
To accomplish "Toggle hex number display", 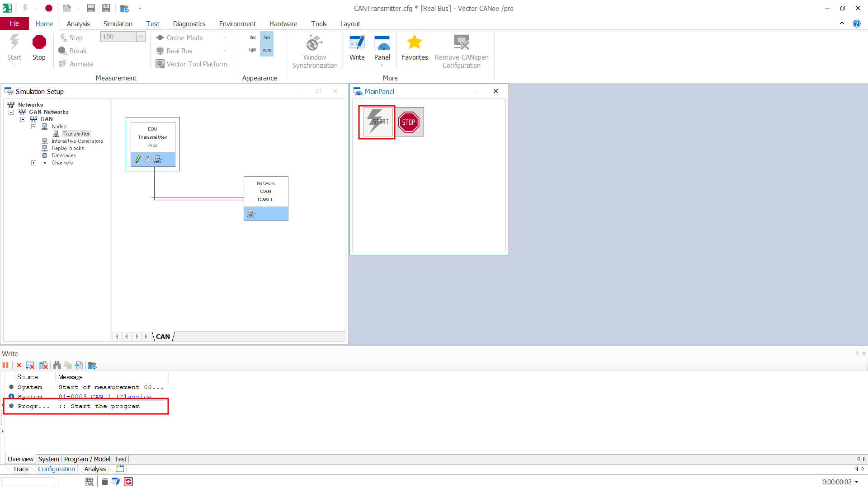I will click(x=267, y=38).
